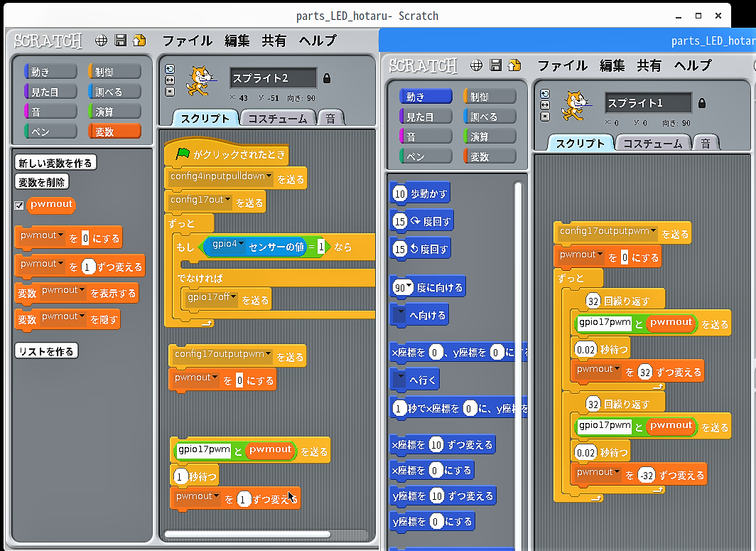Screen dimensions: 756x551
Task: Open ファイル menu in left window
Action: (187, 41)
